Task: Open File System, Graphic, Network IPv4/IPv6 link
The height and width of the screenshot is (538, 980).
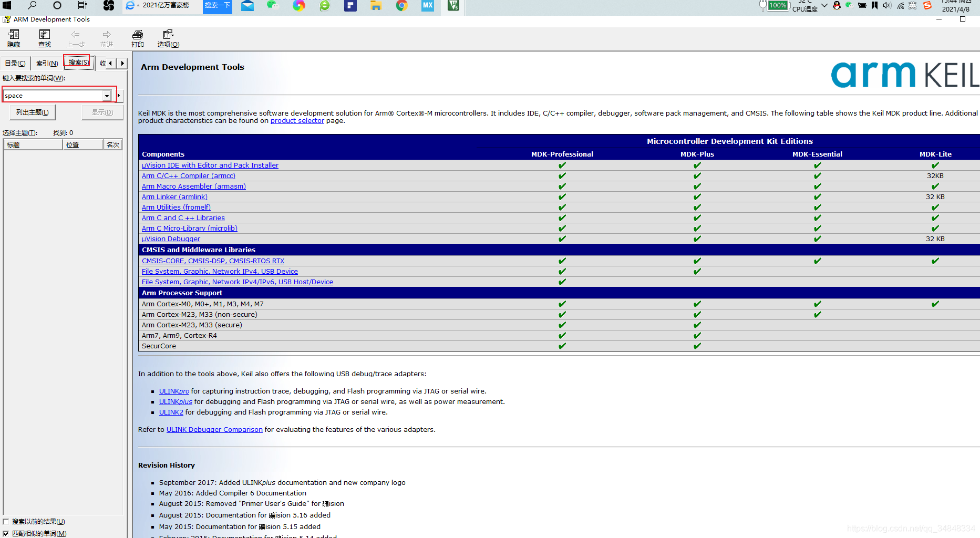Action: click(x=238, y=282)
